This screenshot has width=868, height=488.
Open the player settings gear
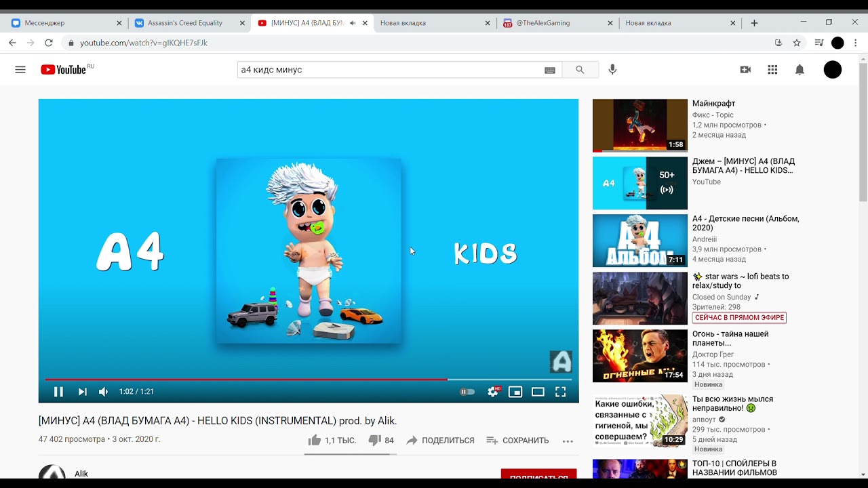(493, 392)
